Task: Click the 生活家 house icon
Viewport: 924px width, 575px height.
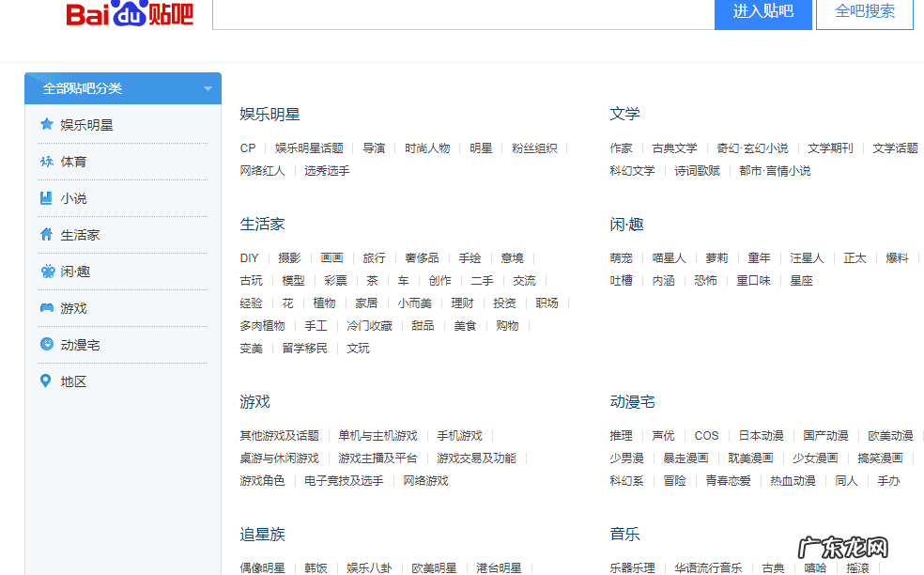Action: click(44, 234)
